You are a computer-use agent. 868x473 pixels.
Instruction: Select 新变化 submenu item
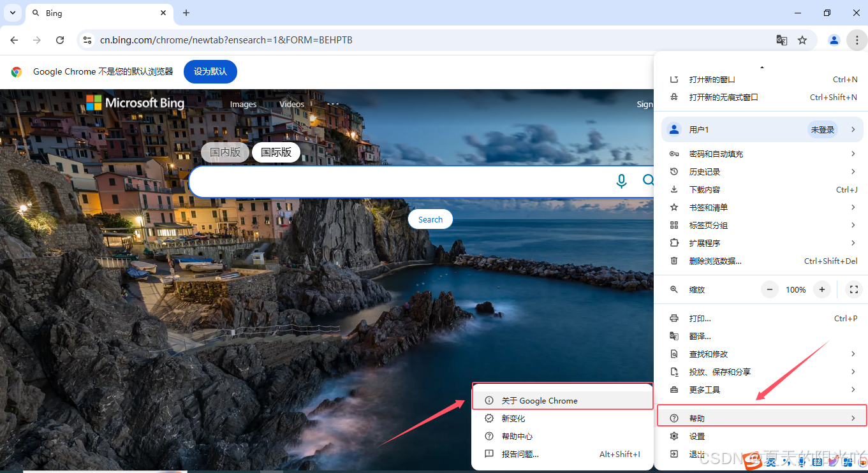click(562, 418)
